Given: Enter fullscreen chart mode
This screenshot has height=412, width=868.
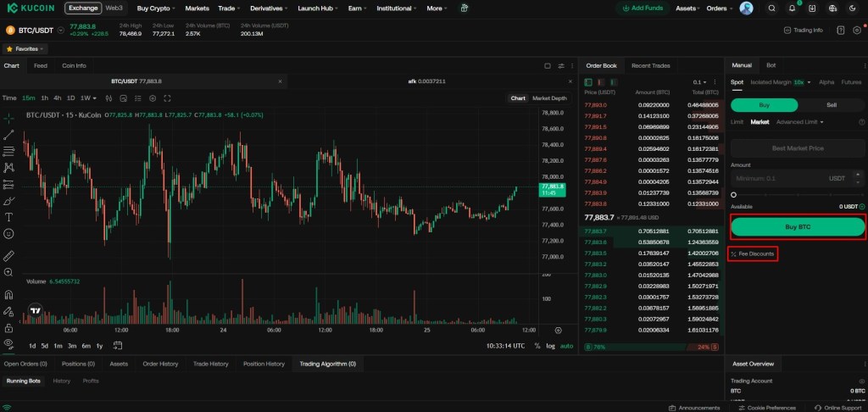Looking at the screenshot, I should [x=167, y=98].
